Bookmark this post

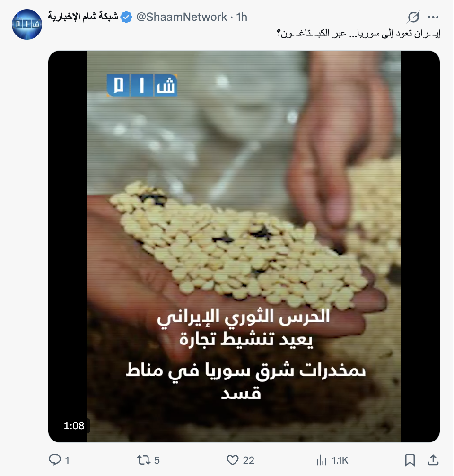[410, 460]
